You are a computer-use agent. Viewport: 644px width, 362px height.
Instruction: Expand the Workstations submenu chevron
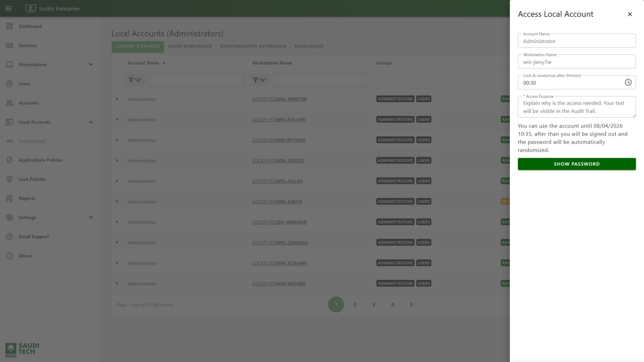click(x=91, y=65)
